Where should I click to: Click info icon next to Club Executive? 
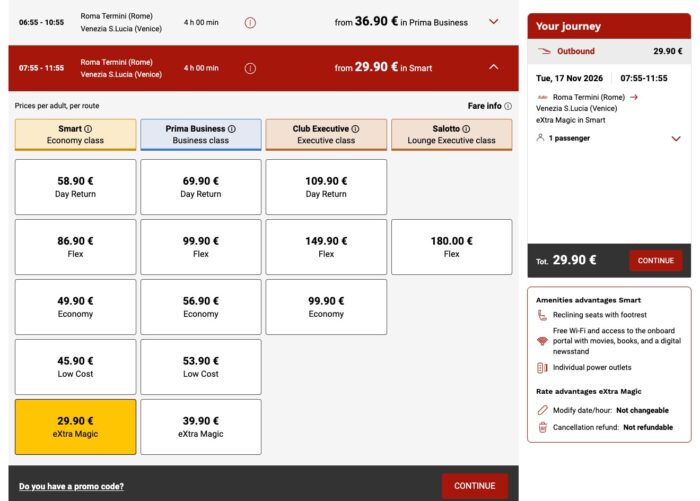coord(355,129)
